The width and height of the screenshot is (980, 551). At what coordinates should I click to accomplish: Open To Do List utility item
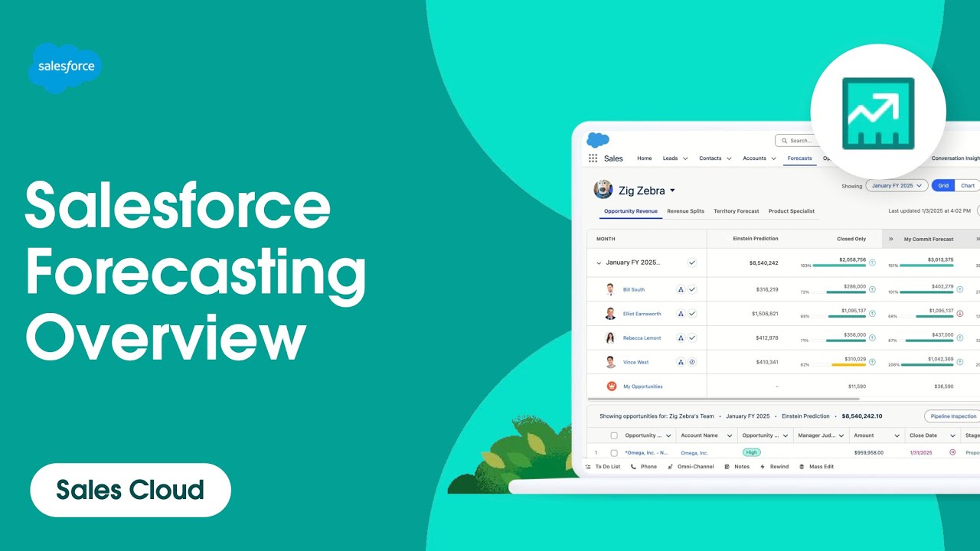point(603,467)
